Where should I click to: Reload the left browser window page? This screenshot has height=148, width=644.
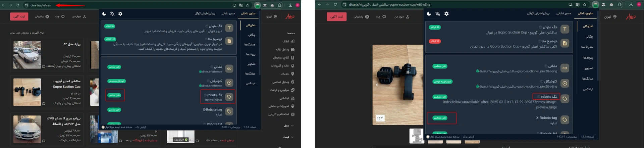pyautogui.click(x=18, y=5)
